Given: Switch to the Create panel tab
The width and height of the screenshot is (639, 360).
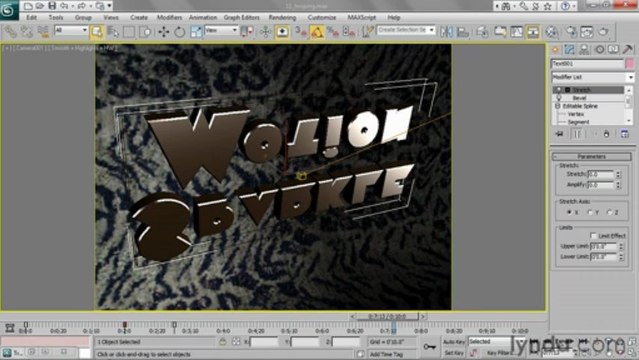Looking at the screenshot, I should [x=555, y=50].
